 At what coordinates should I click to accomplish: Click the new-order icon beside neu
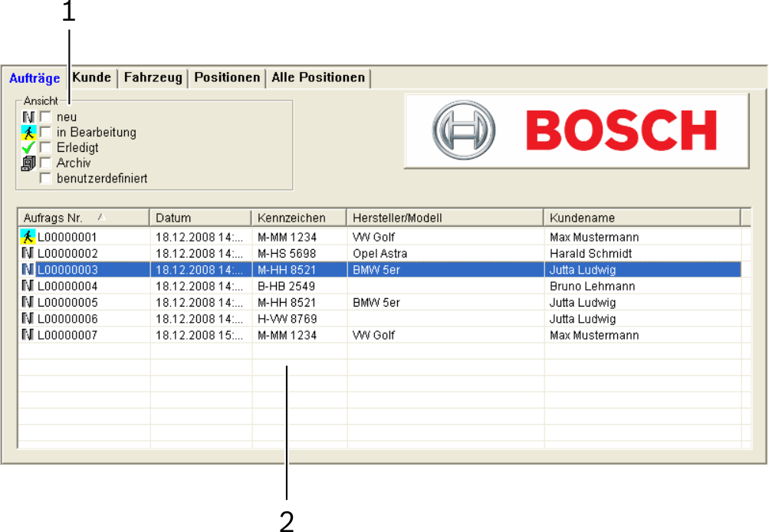(28, 117)
